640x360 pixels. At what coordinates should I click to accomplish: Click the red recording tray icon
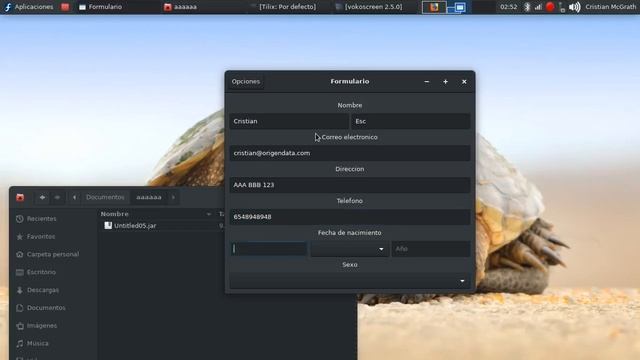pyautogui.click(x=550, y=7)
